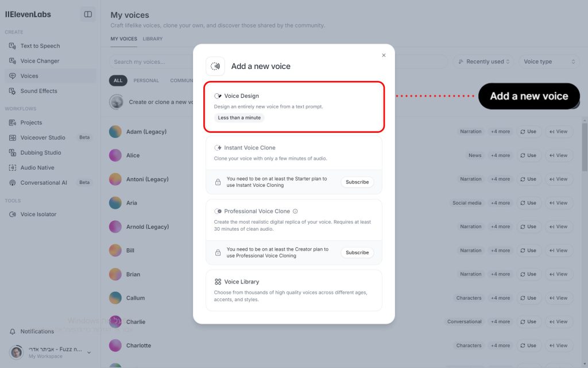Click the Notifications bell icon

click(x=13, y=331)
